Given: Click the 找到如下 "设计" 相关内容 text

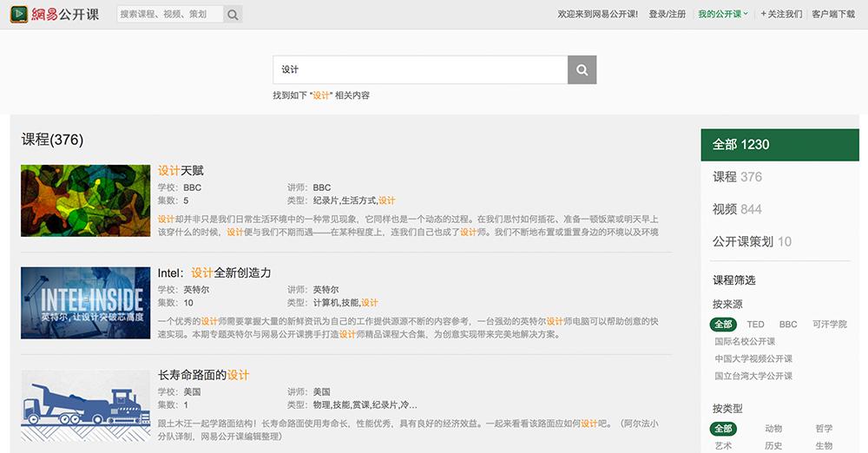Looking at the screenshot, I should coord(321,95).
